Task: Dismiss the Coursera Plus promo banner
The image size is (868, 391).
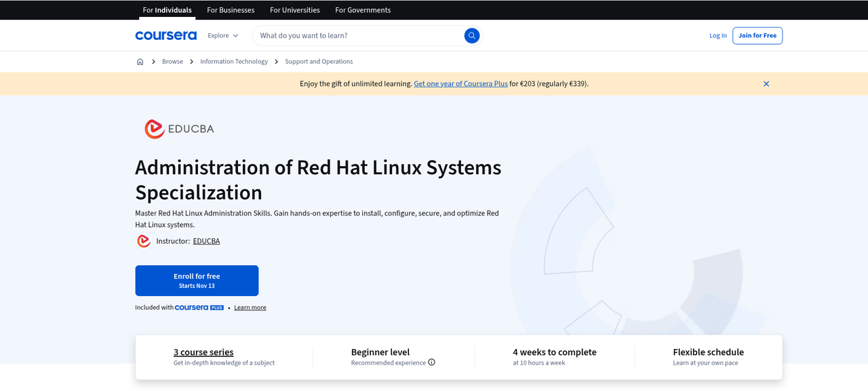Action: [766, 84]
